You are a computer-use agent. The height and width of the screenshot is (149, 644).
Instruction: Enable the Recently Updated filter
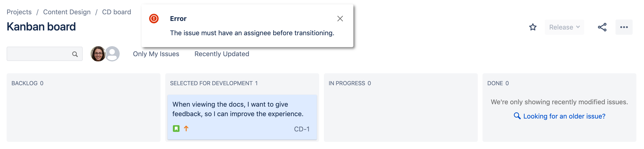pyautogui.click(x=221, y=54)
